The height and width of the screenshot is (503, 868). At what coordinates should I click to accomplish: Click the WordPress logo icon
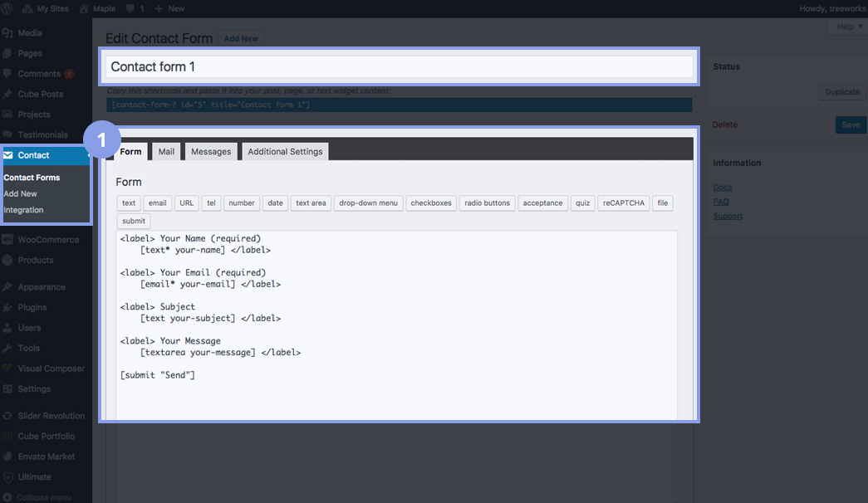(x=8, y=8)
